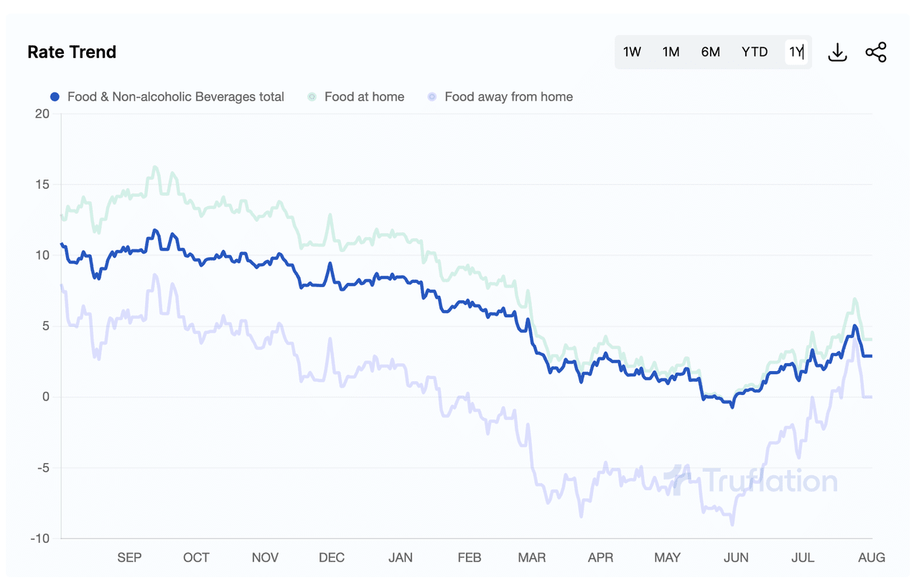919x588 pixels.
Task: Click the Truflation watermark logo
Action: [750, 480]
